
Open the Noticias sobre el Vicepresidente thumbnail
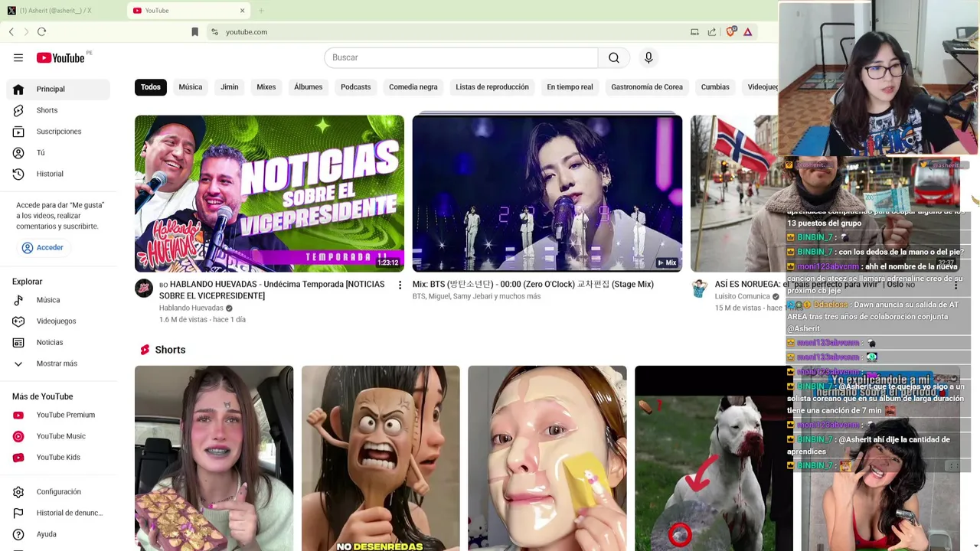[269, 194]
